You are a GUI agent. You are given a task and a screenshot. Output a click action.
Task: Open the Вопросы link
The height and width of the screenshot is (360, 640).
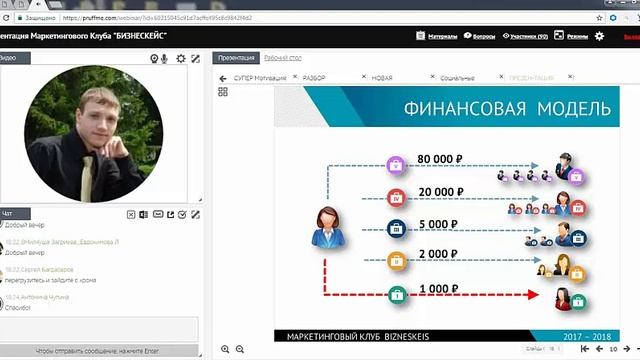[484, 36]
